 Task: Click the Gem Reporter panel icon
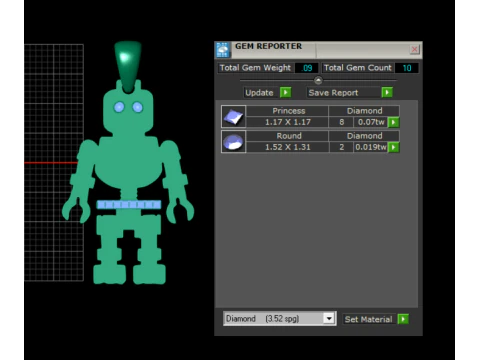click(x=223, y=50)
